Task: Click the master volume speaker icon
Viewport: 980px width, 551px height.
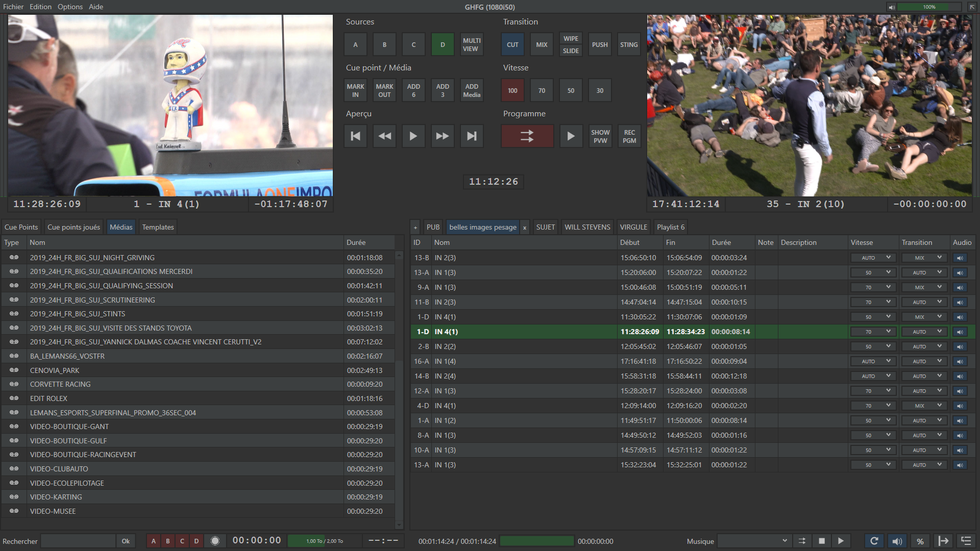Action: coord(891,7)
